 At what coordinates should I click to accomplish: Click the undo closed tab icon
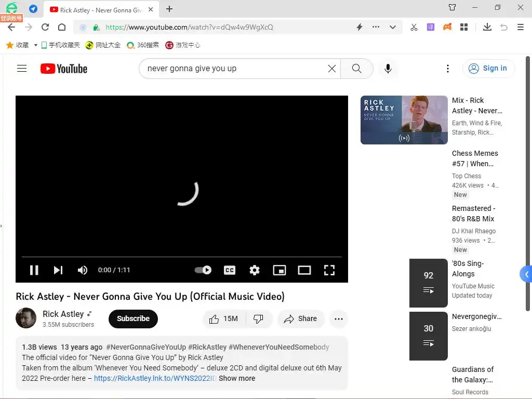pyautogui.click(x=504, y=27)
